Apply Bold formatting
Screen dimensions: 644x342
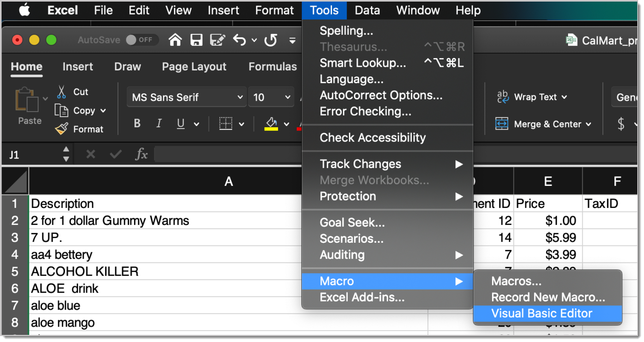[137, 124]
